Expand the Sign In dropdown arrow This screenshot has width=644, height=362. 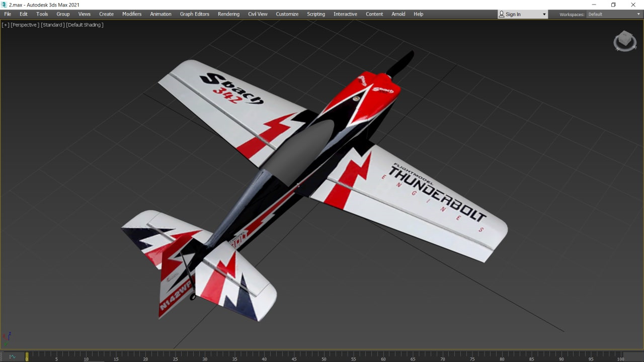pos(544,15)
